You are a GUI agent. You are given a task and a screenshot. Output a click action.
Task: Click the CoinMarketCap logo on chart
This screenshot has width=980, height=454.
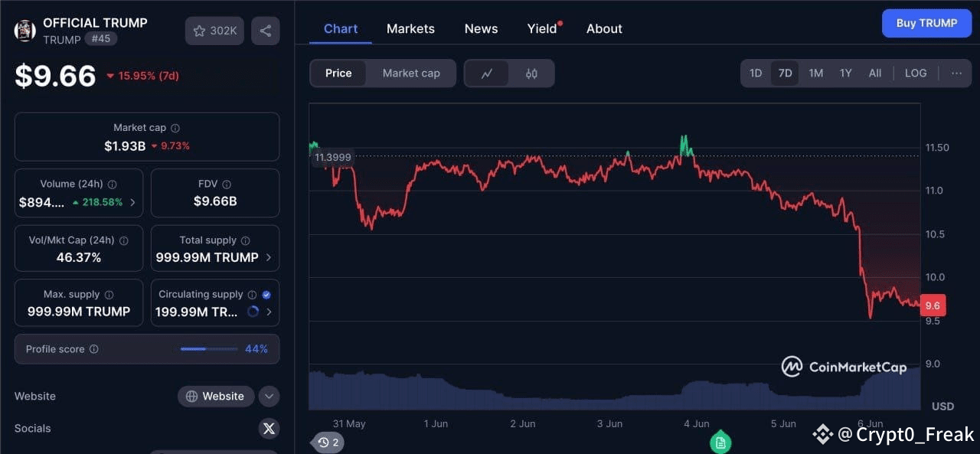[842, 367]
